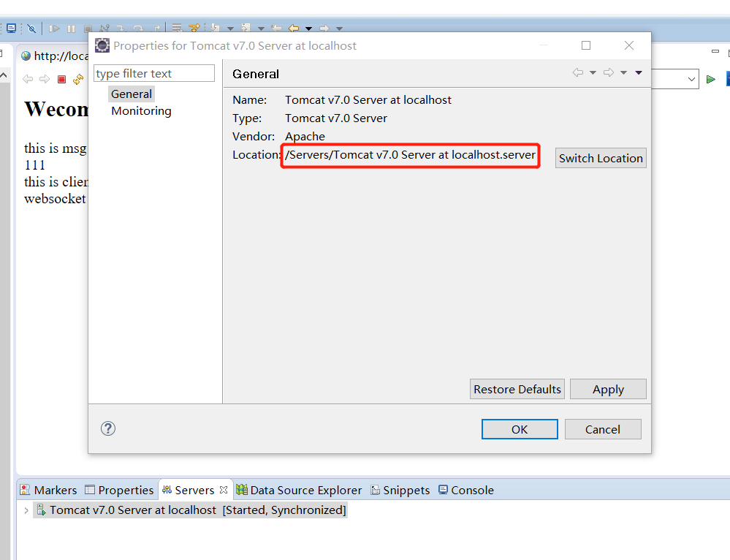Confirm dialog with OK button

pyautogui.click(x=520, y=429)
